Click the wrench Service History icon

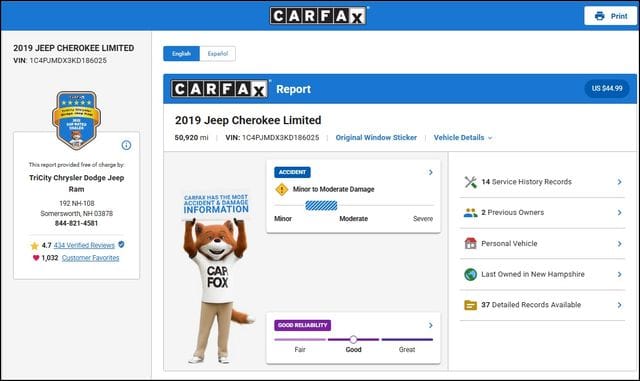(x=471, y=182)
